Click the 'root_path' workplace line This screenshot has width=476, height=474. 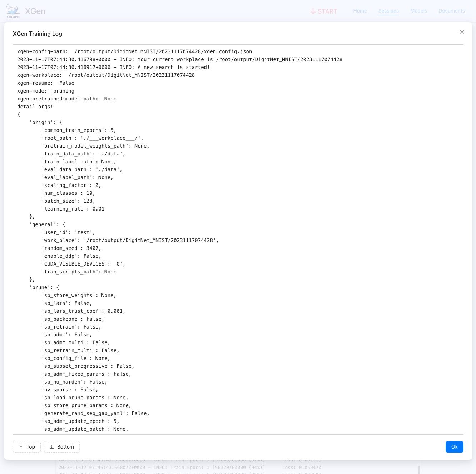pos(92,138)
